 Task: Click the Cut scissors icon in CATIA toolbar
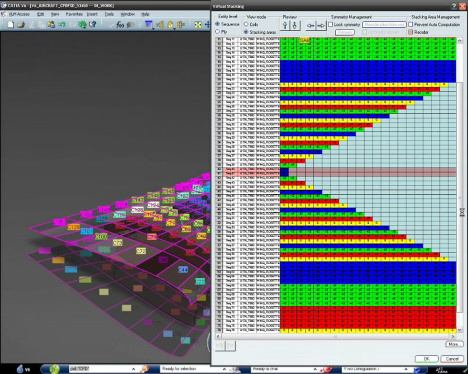[x=32, y=24]
